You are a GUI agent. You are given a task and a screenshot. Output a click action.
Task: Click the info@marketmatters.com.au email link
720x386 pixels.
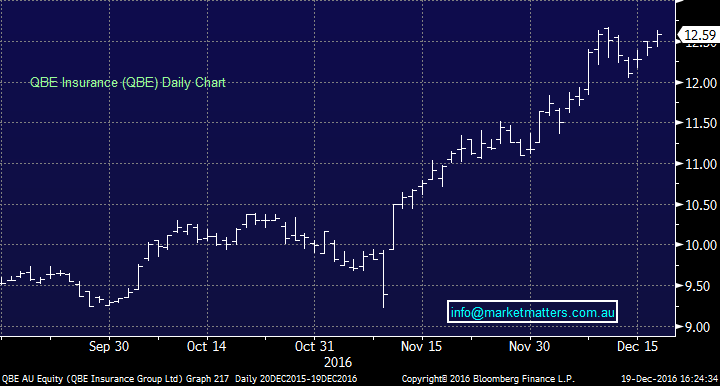coord(532,313)
